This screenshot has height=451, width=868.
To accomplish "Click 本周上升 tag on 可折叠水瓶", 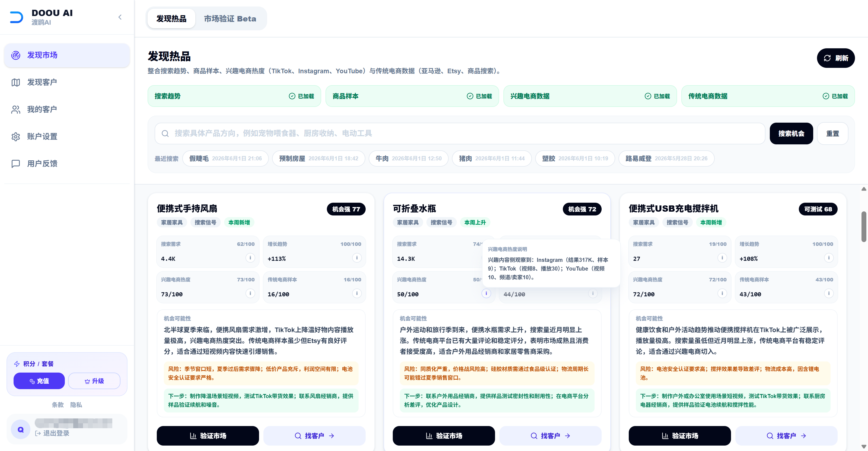I will coord(475,223).
